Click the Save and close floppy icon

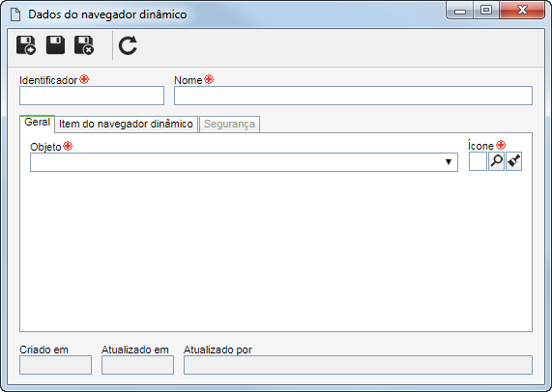(x=84, y=45)
